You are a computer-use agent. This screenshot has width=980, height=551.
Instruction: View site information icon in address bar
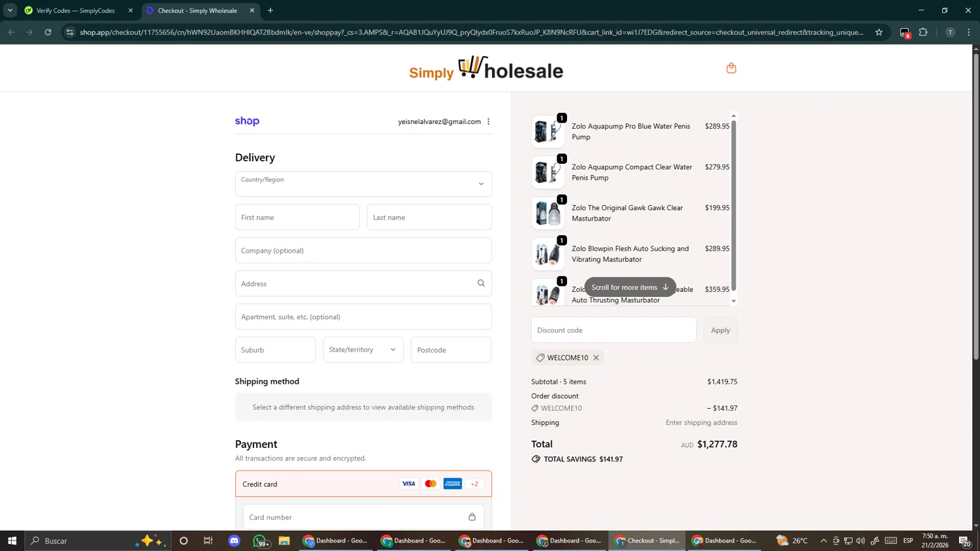tap(70, 32)
